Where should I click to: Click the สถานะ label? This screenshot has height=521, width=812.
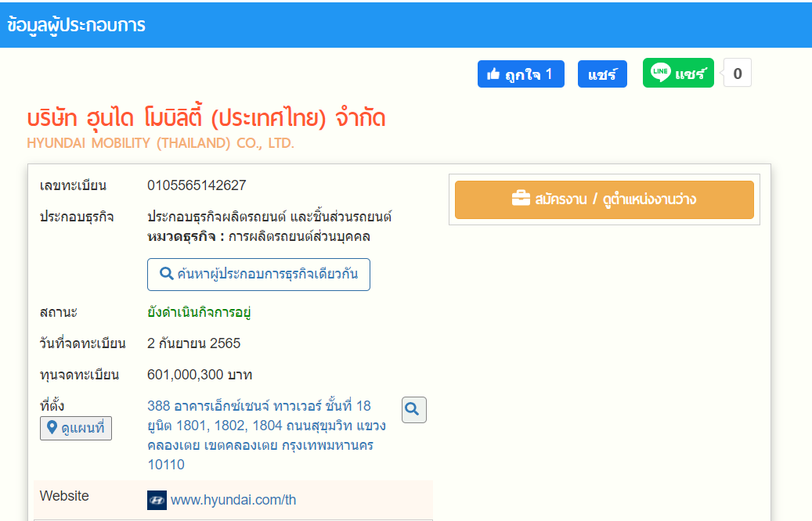click(59, 312)
